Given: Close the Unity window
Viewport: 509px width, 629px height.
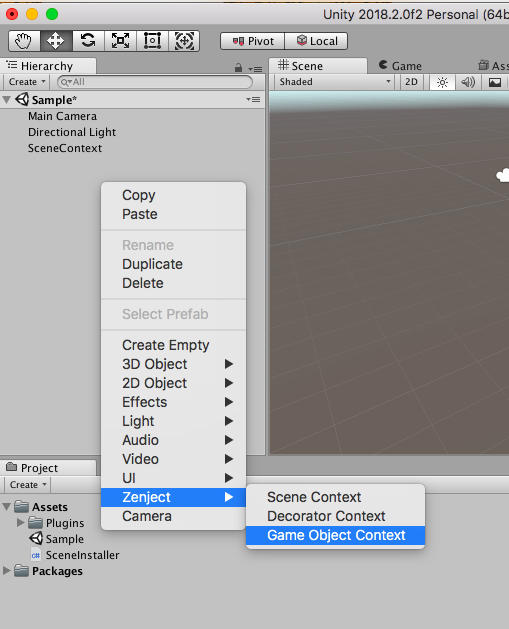Looking at the screenshot, I should 12,14.
